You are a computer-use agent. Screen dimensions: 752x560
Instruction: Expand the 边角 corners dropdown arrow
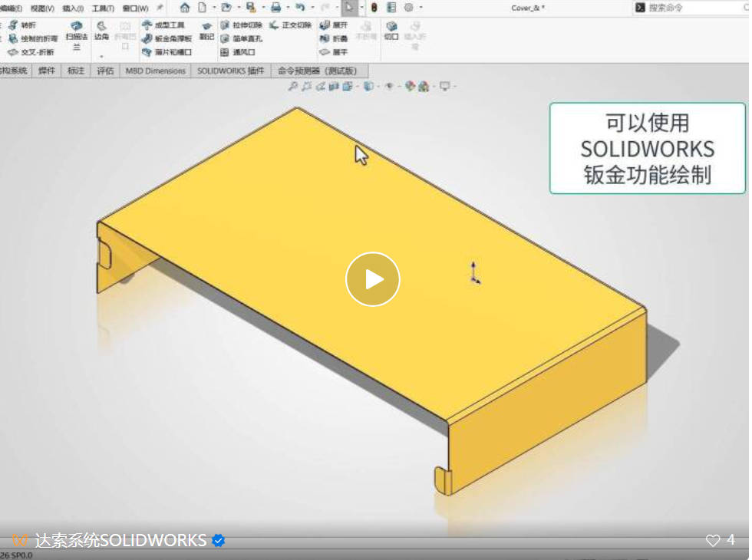pyautogui.click(x=101, y=57)
